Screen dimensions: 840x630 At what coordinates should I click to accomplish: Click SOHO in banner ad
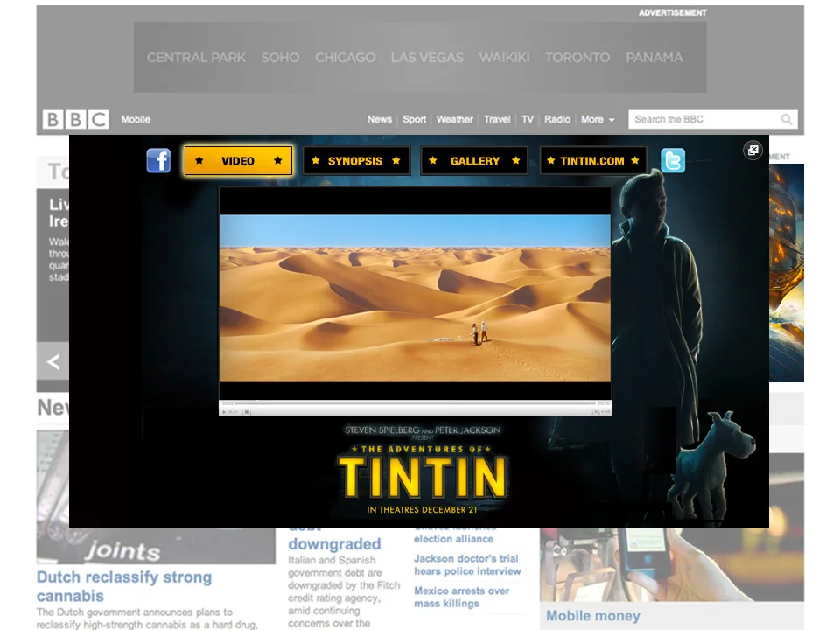tap(280, 58)
